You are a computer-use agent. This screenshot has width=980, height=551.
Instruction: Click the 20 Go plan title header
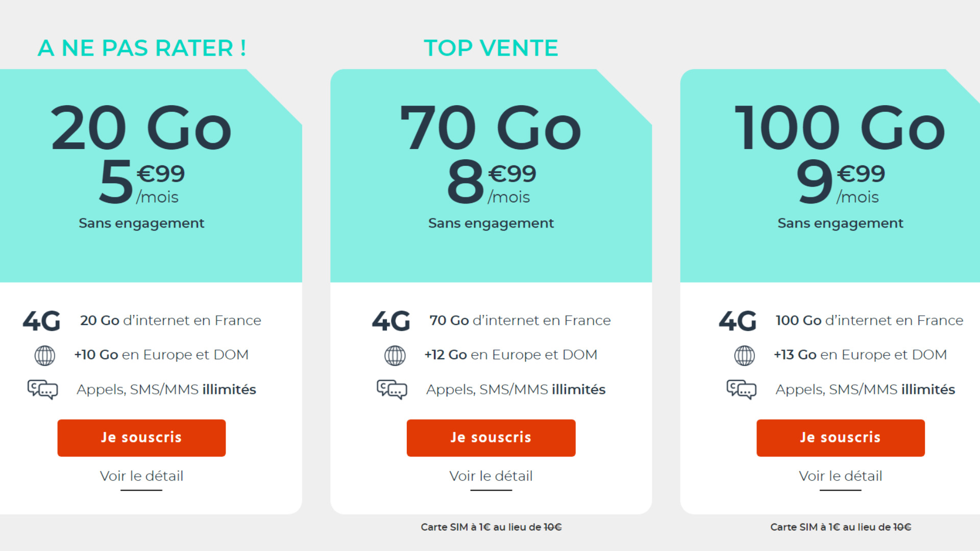pos(141,128)
